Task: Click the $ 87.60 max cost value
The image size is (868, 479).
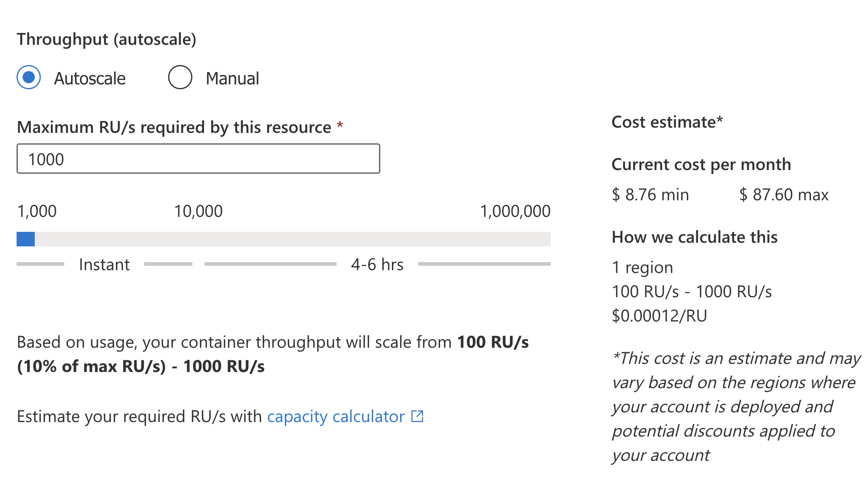Action: (784, 195)
